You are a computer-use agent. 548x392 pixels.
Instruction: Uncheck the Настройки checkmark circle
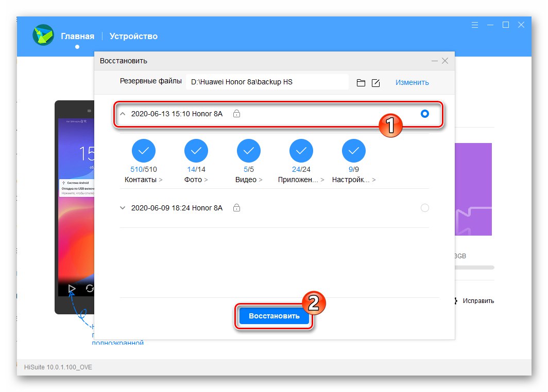coord(354,151)
